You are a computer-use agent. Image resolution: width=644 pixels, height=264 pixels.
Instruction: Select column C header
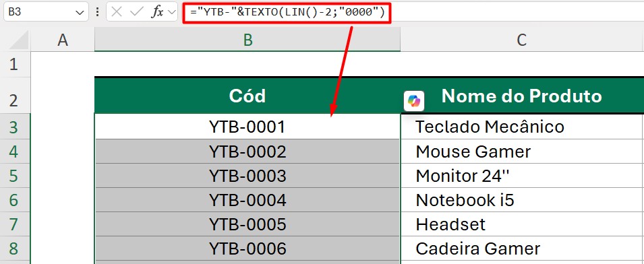click(522, 40)
